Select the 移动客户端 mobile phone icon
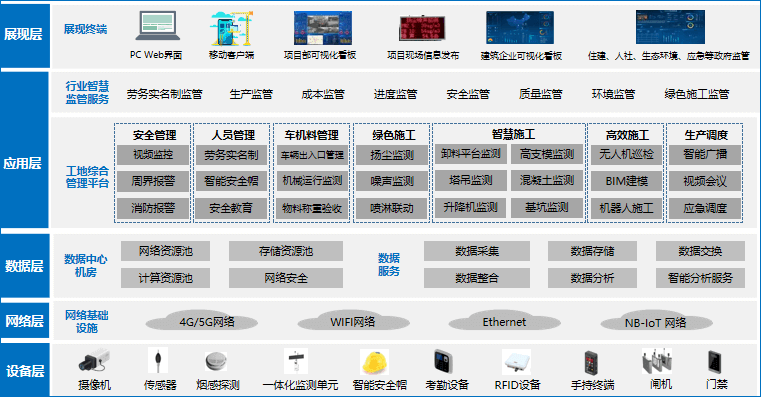The width and height of the screenshot is (762, 397). (232, 29)
